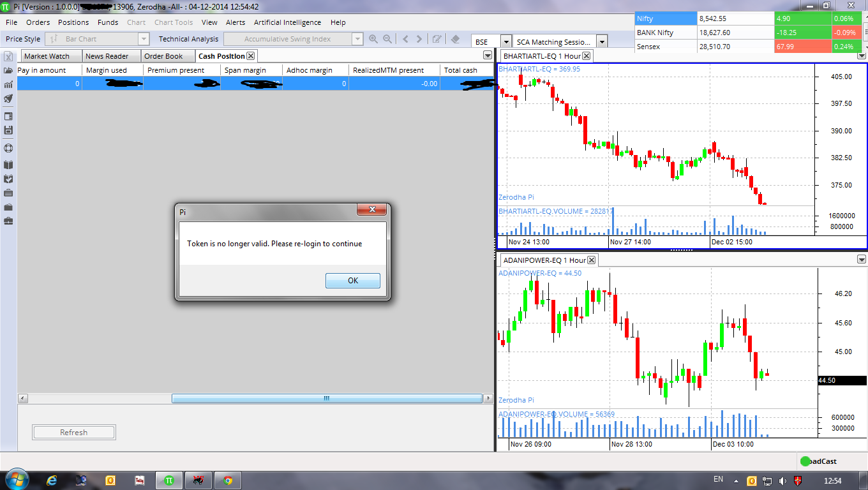
Task: Click the Nifty index row
Action: [x=748, y=19]
